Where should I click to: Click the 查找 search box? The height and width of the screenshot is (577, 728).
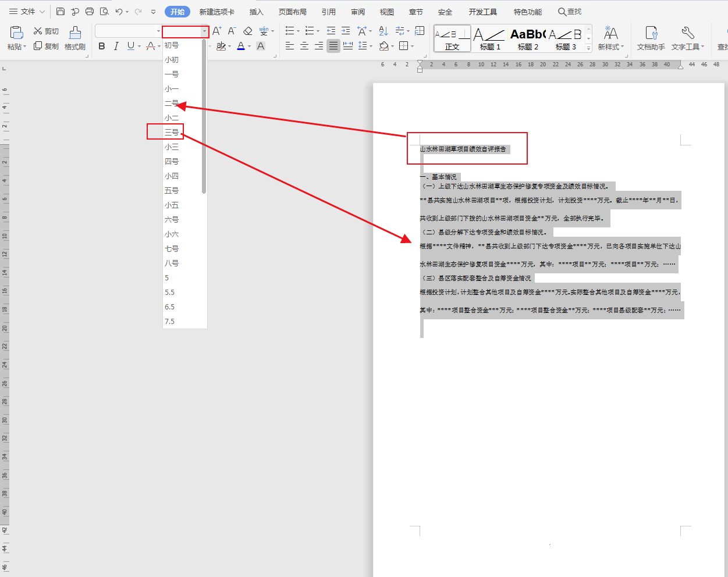[570, 12]
